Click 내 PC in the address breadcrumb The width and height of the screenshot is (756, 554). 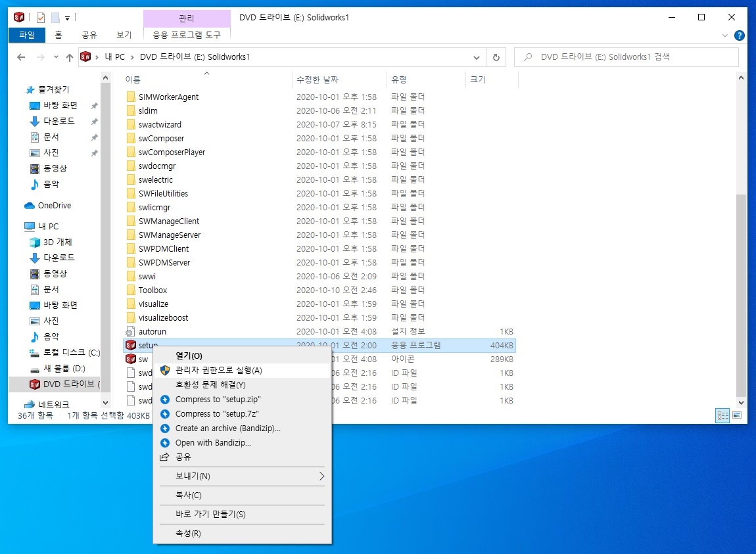click(x=115, y=57)
